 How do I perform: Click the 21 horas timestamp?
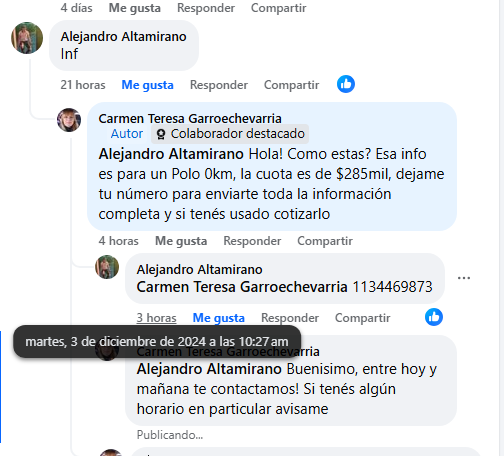[83, 85]
